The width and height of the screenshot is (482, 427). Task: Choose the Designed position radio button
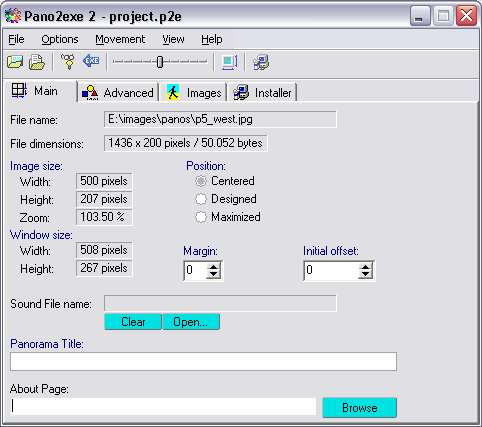tap(201, 199)
